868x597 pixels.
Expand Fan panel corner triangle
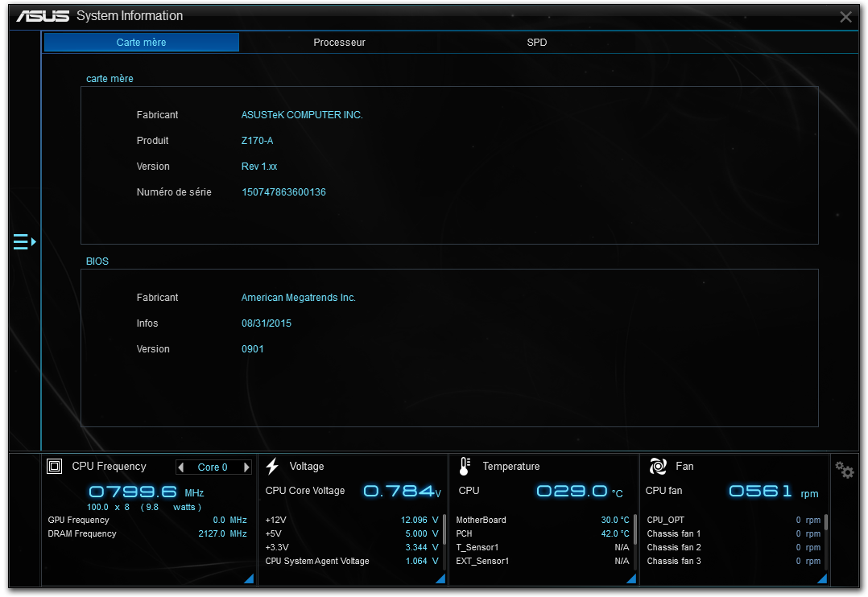click(x=823, y=578)
